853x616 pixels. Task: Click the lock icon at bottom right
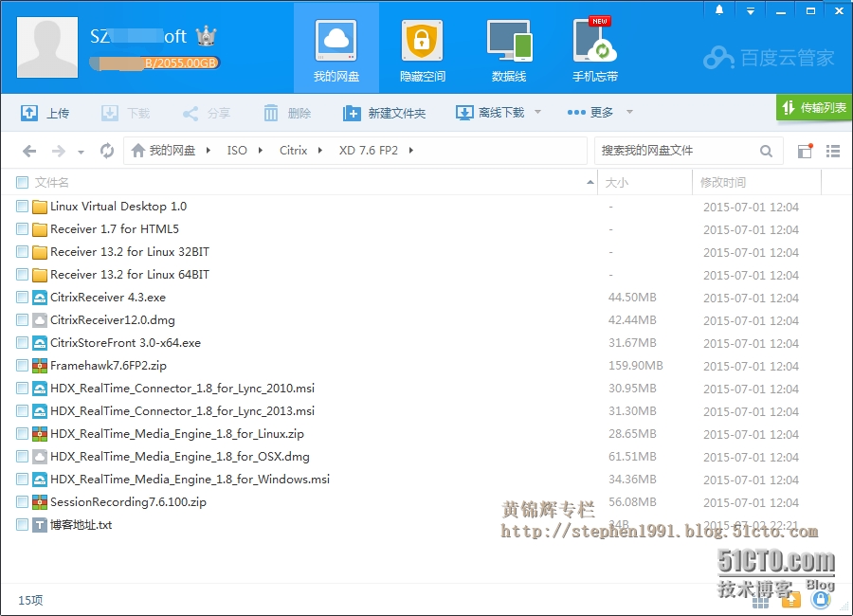click(x=821, y=600)
